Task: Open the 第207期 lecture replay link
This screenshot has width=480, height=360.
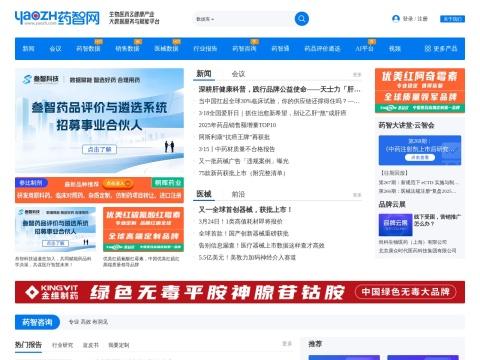Action: click(419, 182)
